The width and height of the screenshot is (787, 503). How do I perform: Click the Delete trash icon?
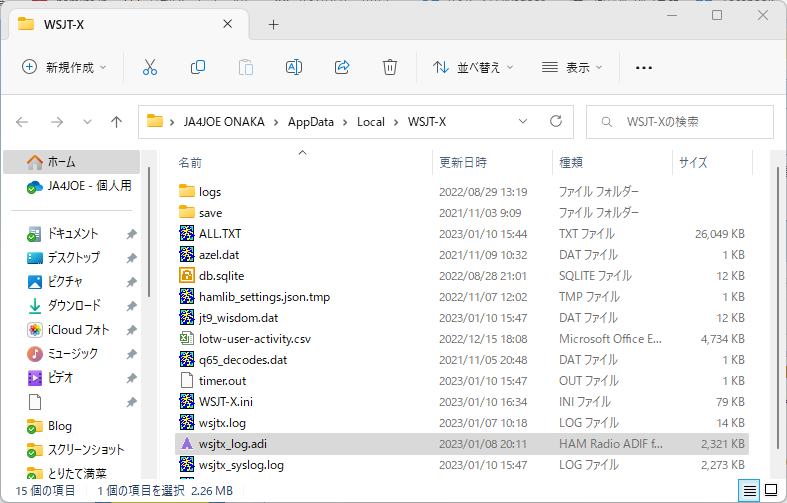[x=389, y=67]
